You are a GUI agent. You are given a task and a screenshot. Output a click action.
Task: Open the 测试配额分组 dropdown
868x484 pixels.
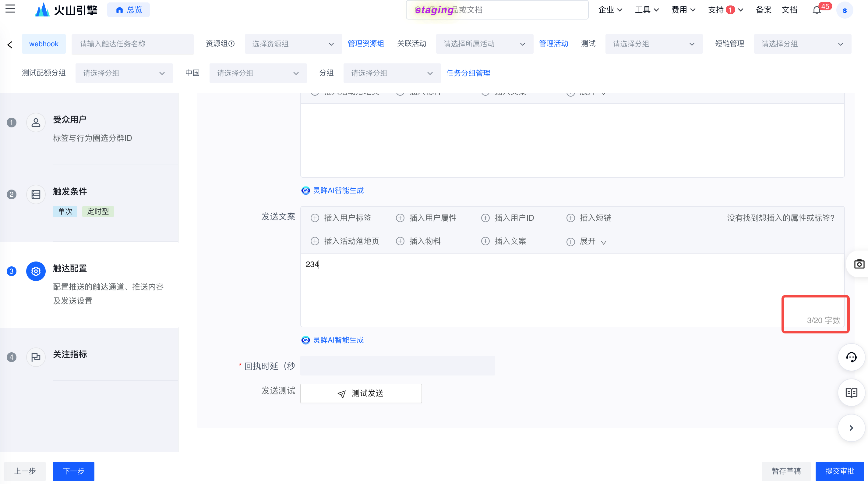coord(124,73)
